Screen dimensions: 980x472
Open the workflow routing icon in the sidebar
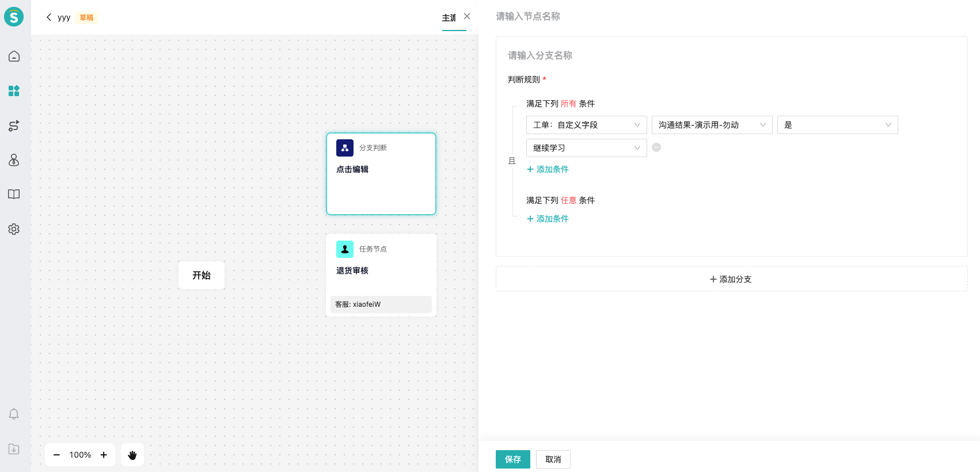(x=14, y=125)
